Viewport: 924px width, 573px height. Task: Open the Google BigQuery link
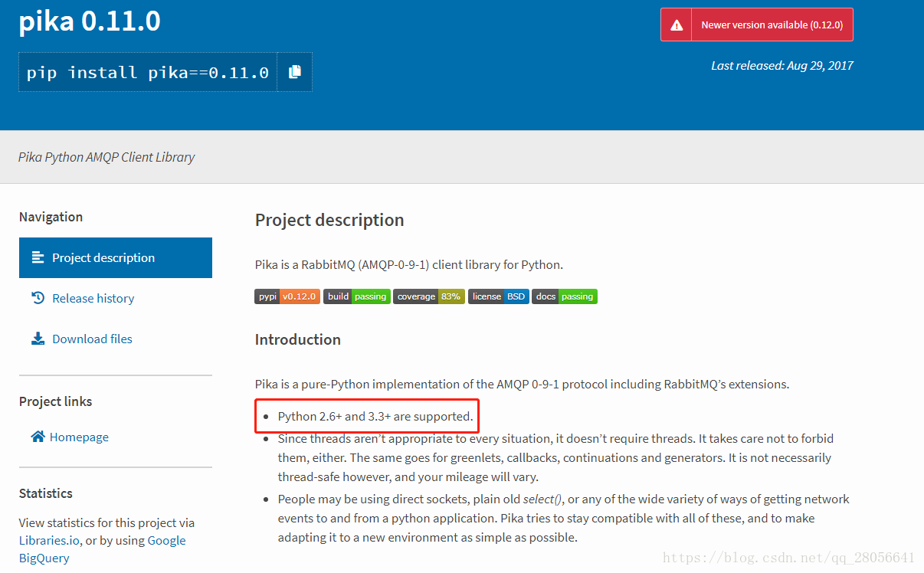pos(103,549)
